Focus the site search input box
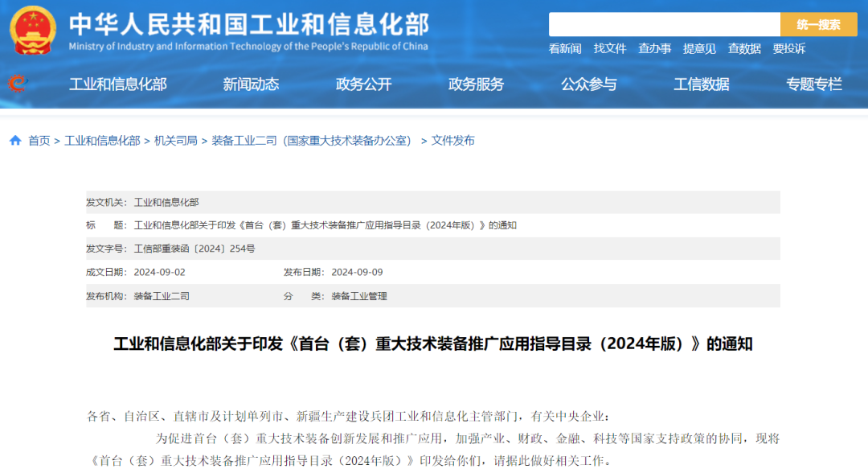The image size is (868, 473). pyautogui.click(x=665, y=24)
